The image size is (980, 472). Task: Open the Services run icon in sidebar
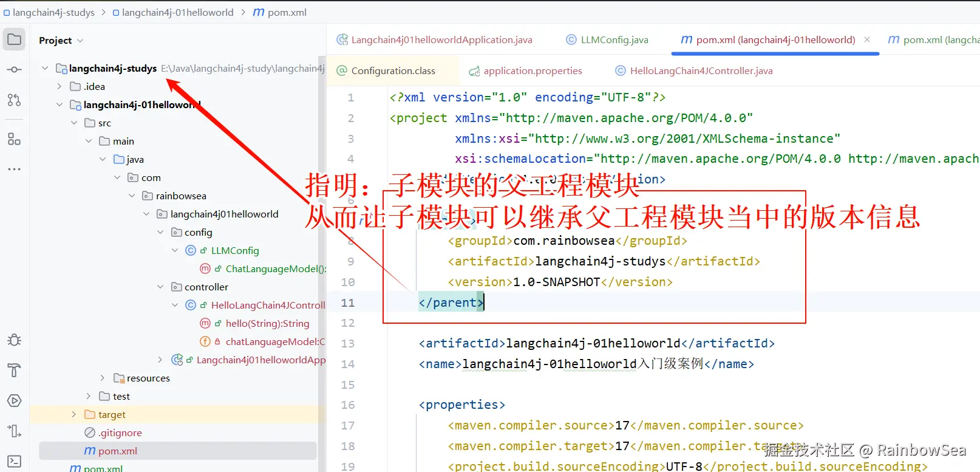[x=14, y=401]
